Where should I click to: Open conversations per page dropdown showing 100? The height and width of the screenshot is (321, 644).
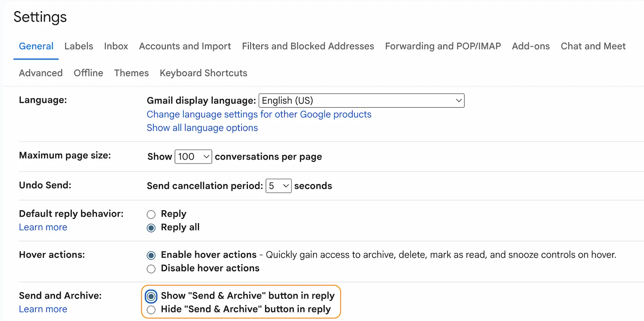click(x=194, y=157)
